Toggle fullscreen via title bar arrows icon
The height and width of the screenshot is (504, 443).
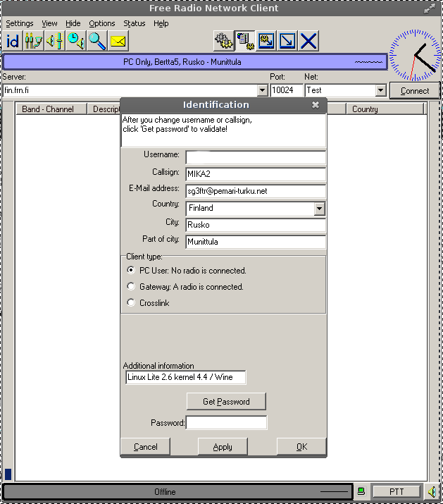coord(429,8)
